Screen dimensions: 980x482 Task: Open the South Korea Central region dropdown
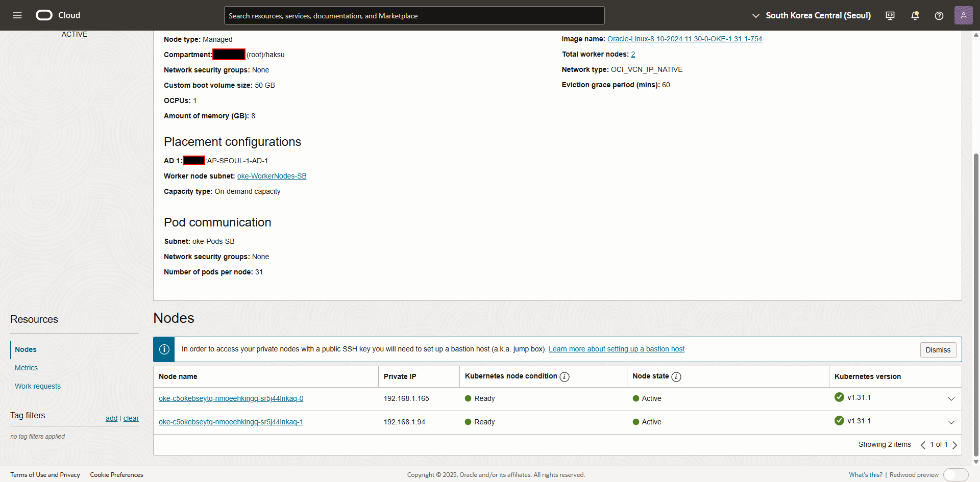(x=812, y=16)
